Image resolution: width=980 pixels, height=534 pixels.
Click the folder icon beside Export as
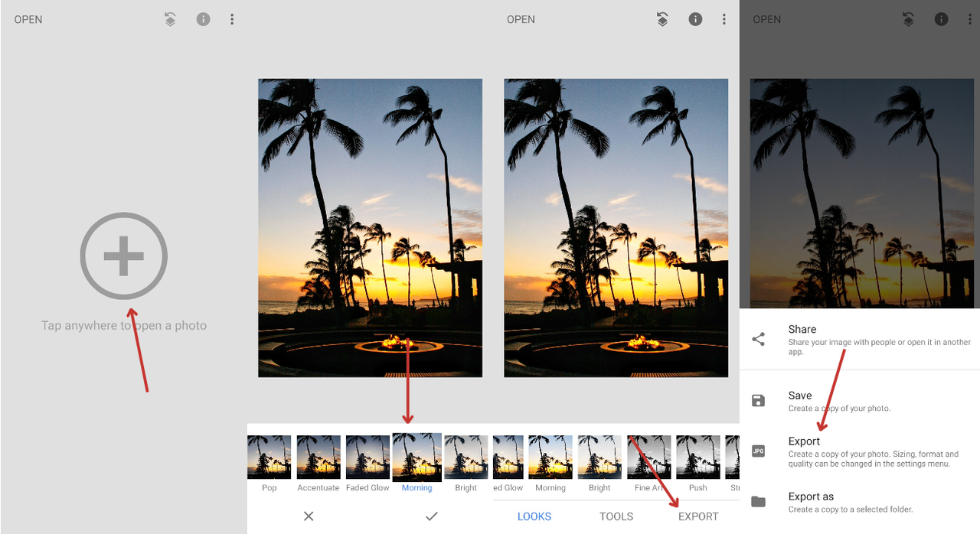pyautogui.click(x=758, y=502)
